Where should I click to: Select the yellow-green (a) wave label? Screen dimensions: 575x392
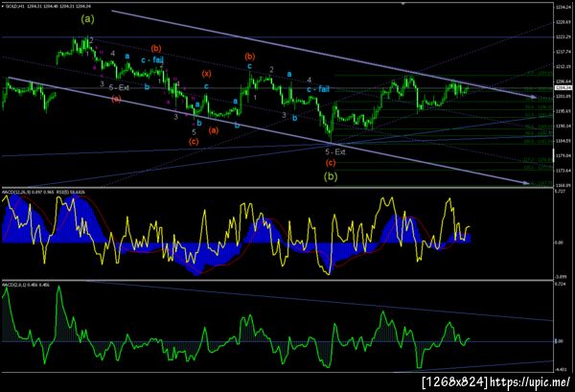87,19
